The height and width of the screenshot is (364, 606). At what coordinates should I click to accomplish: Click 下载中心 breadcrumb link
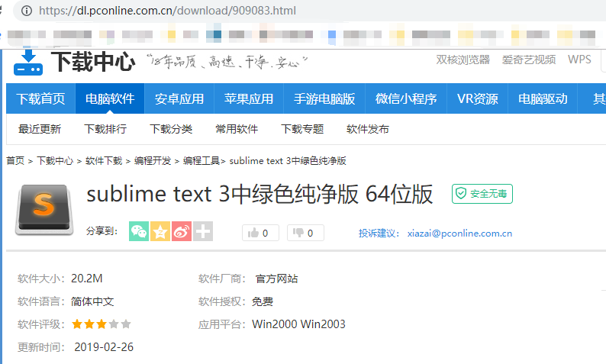click(55, 161)
